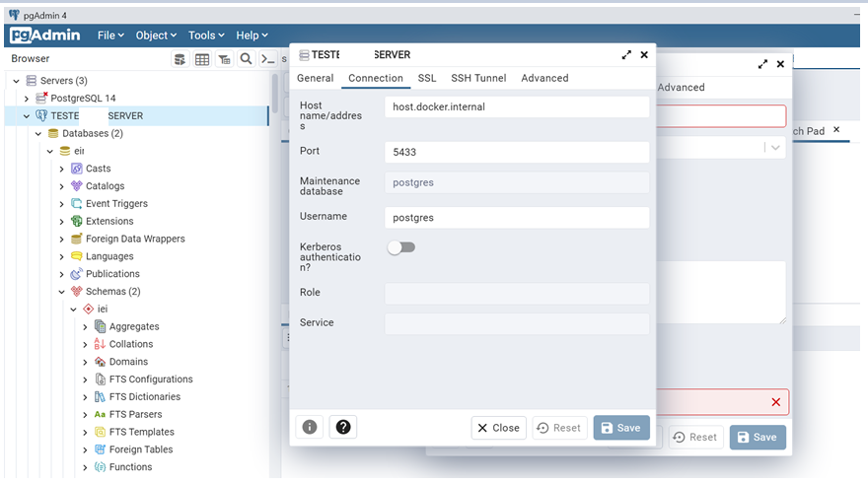Select the Casts node icon
The height and width of the screenshot is (484, 868).
pos(76,169)
